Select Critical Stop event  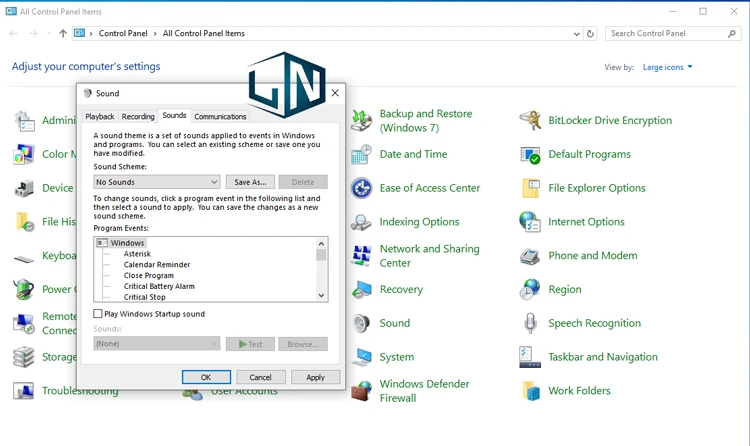pos(144,297)
